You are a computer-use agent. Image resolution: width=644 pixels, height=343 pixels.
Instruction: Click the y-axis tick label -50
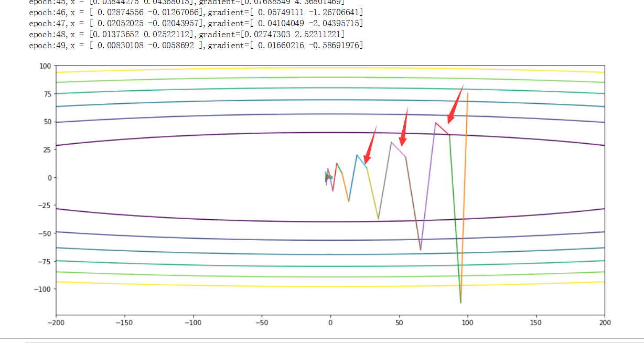pyautogui.click(x=45, y=233)
